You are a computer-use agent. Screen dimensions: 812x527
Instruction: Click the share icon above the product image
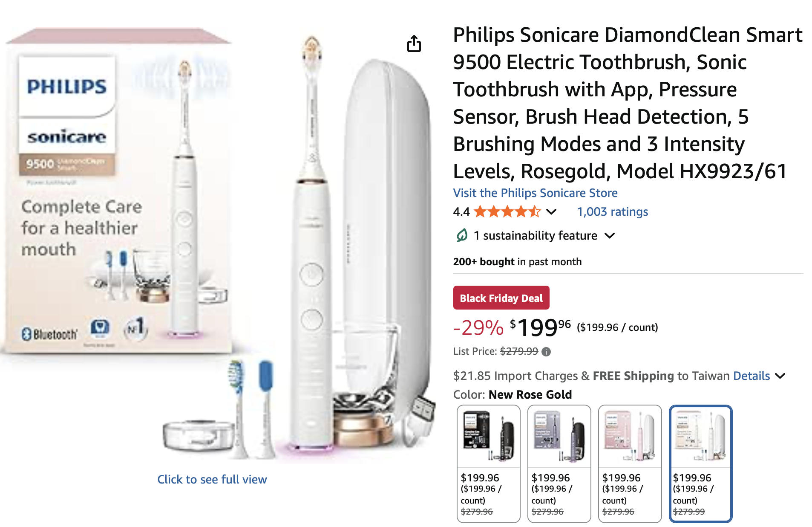(414, 43)
